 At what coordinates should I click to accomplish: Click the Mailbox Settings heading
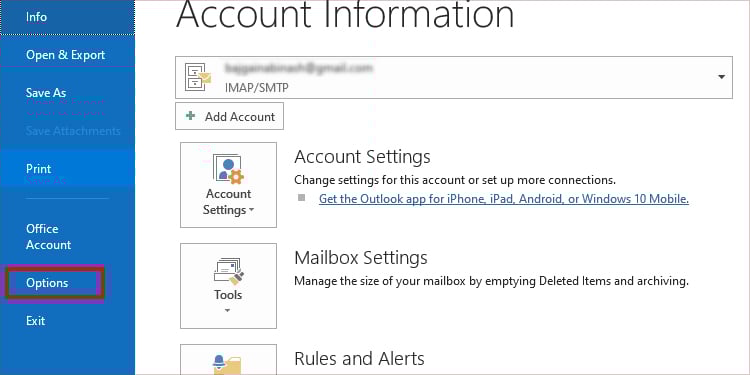[361, 257]
